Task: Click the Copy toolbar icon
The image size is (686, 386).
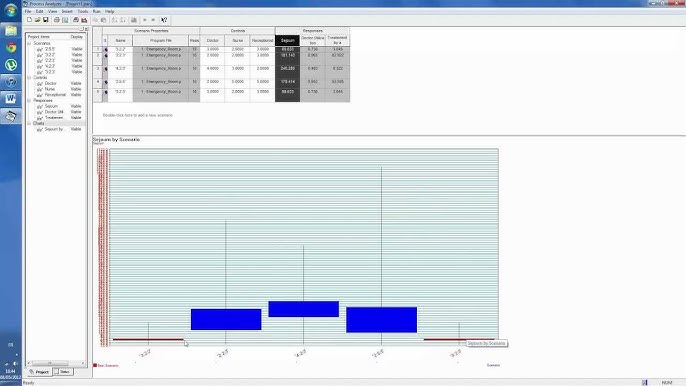Action: [x=95, y=20]
